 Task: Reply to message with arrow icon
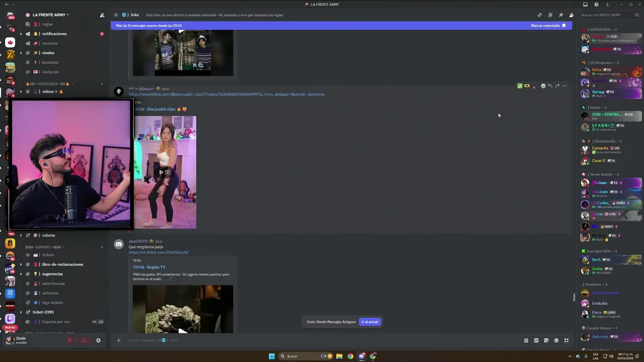click(550, 86)
